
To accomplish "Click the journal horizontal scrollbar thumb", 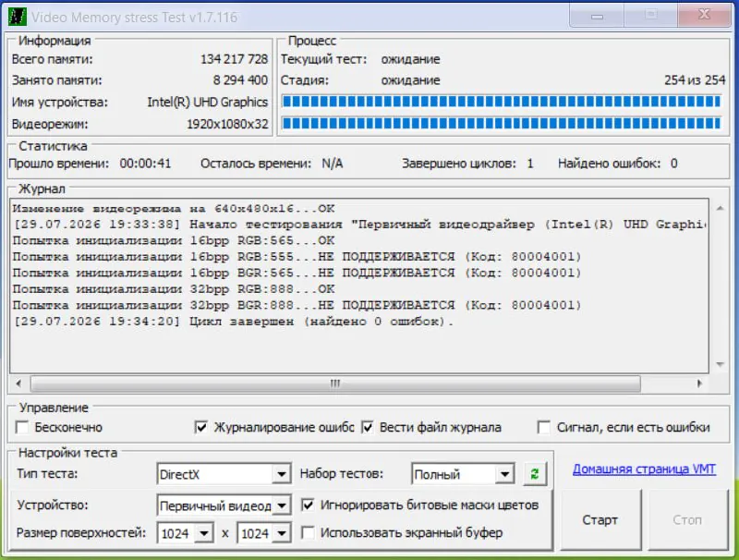I will pyautogui.click(x=335, y=383).
